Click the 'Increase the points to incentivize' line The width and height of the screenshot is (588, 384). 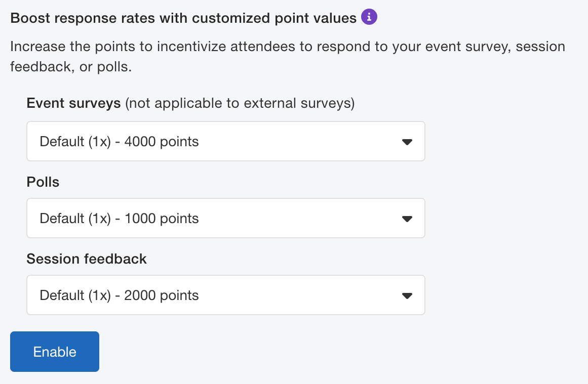pyautogui.click(x=287, y=47)
